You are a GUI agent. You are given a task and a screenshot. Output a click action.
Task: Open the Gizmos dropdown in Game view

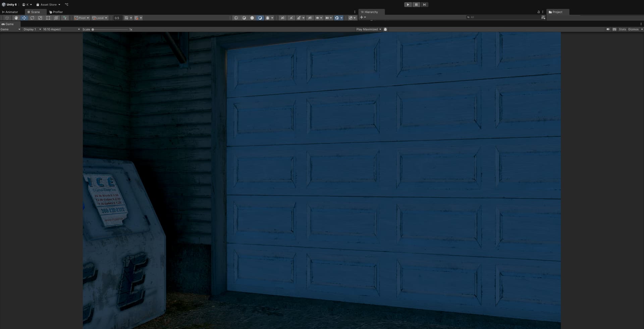click(x=634, y=29)
